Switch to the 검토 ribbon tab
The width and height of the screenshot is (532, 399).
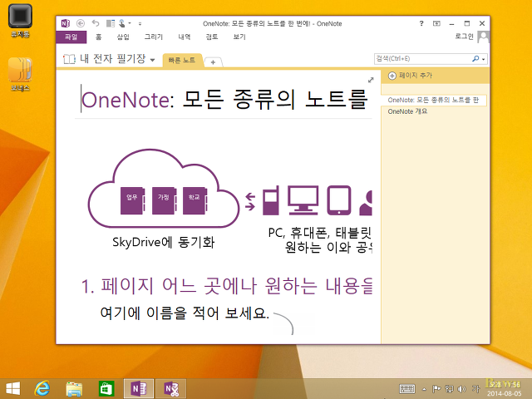click(212, 37)
